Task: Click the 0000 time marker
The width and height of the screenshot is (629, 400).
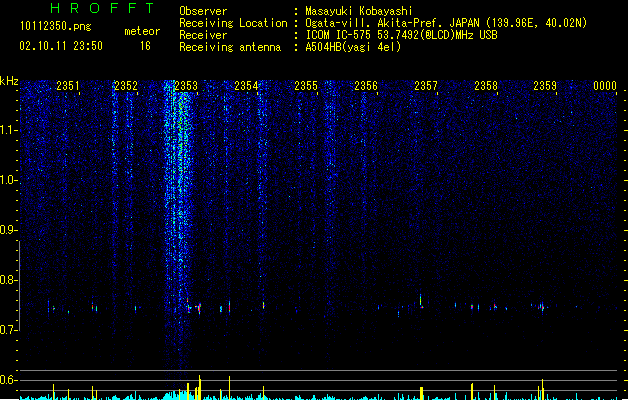Action: (605, 86)
